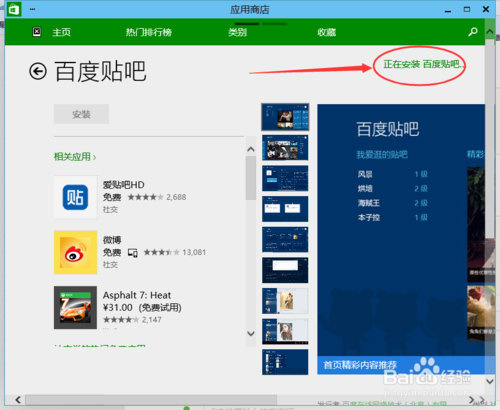Select the eighth screenshot thumbnail
The height and width of the screenshot is (410, 500).
(x=285, y=332)
